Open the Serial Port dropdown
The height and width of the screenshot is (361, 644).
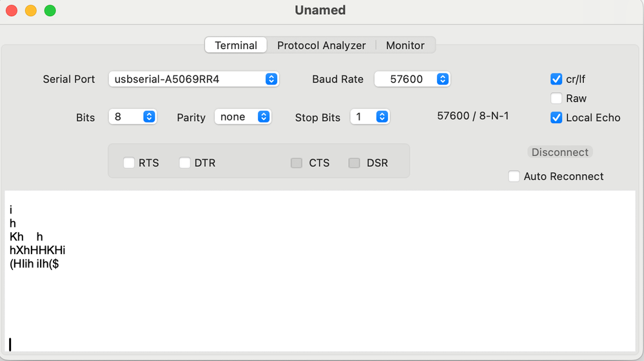tap(193, 79)
